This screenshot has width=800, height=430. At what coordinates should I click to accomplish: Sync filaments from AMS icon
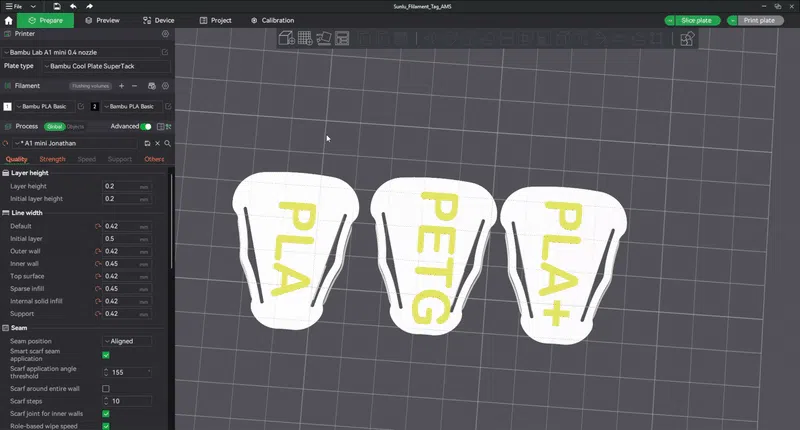[152, 86]
